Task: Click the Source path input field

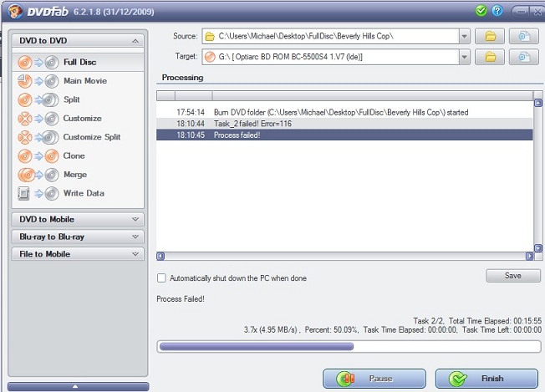Action: coord(336,36)
